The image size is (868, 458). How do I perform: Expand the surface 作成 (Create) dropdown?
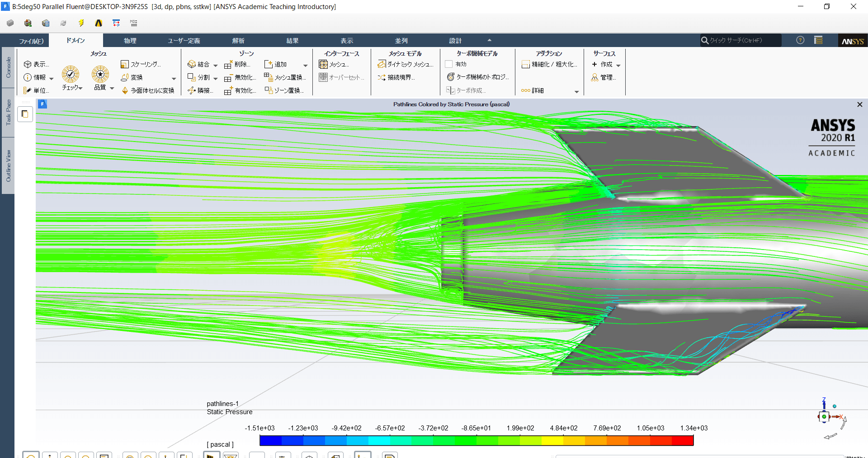click(618, 65)
